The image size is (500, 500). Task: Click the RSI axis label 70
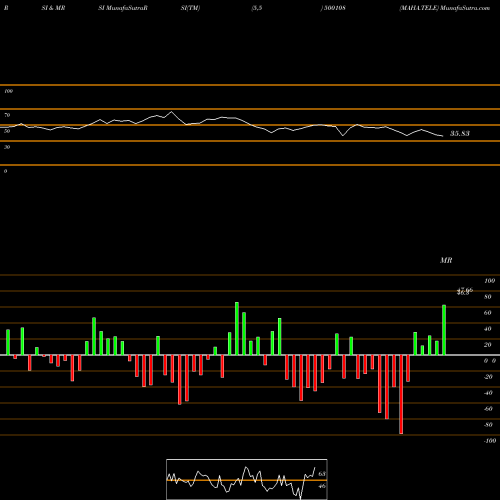(7, 115)
